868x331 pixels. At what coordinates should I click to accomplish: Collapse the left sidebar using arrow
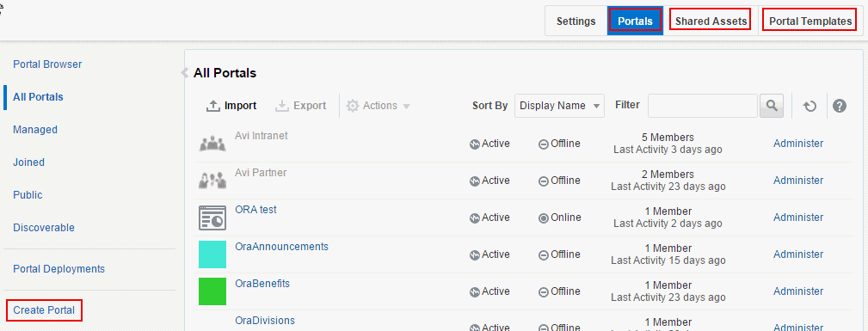[x=185, y=73]
